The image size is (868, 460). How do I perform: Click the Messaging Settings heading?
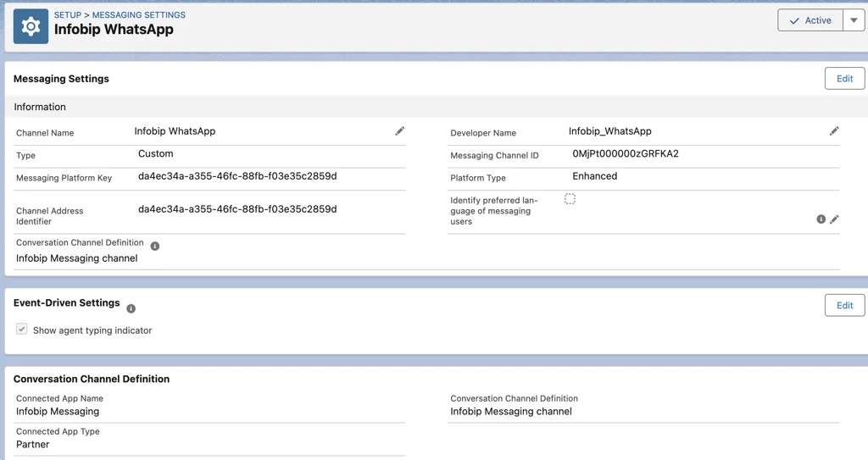point(61,79)
